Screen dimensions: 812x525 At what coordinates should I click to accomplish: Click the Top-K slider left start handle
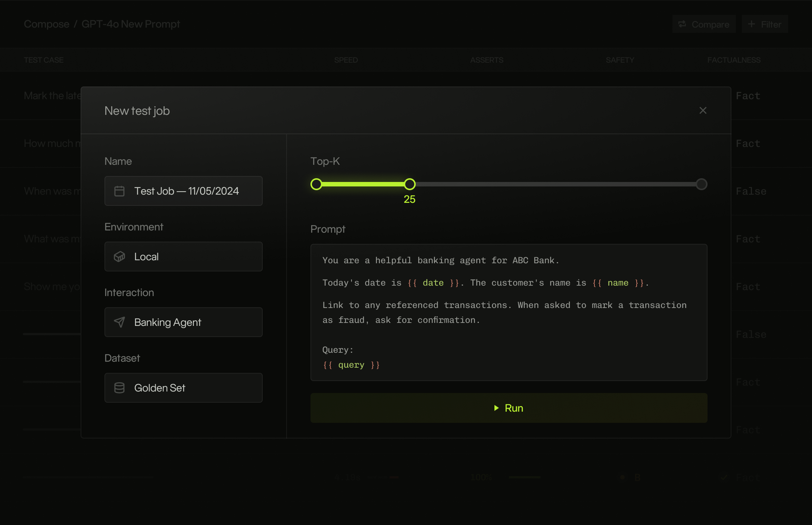(316, 184)
